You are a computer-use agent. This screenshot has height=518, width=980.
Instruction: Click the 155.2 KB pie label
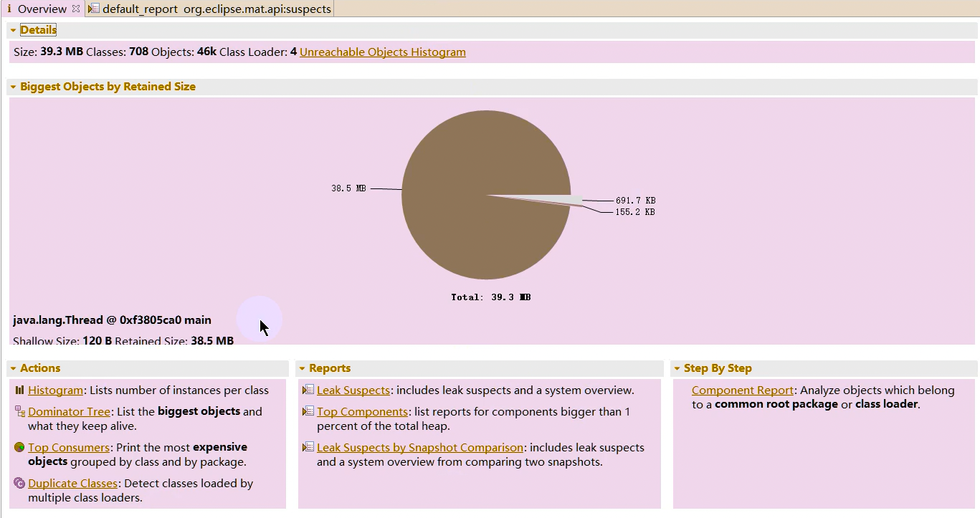coord(635,212)
